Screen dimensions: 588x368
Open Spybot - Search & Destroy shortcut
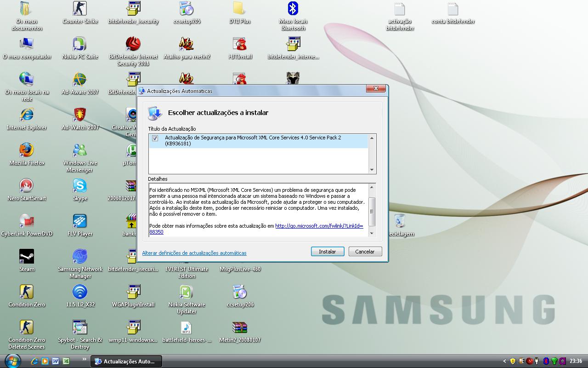coord(80,334)
